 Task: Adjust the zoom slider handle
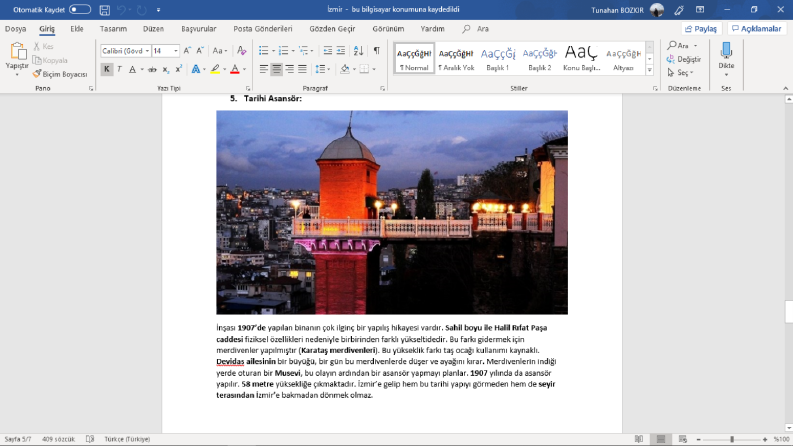pos(732,439)
